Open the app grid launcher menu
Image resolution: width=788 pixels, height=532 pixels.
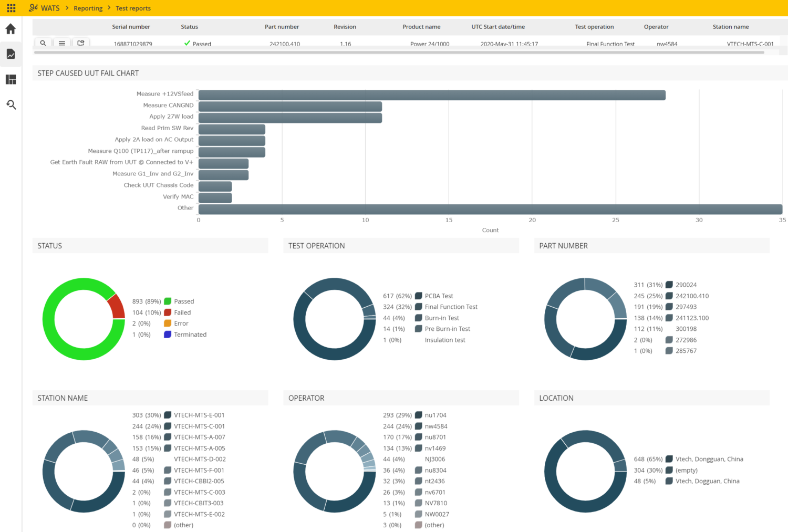[11, 8]
